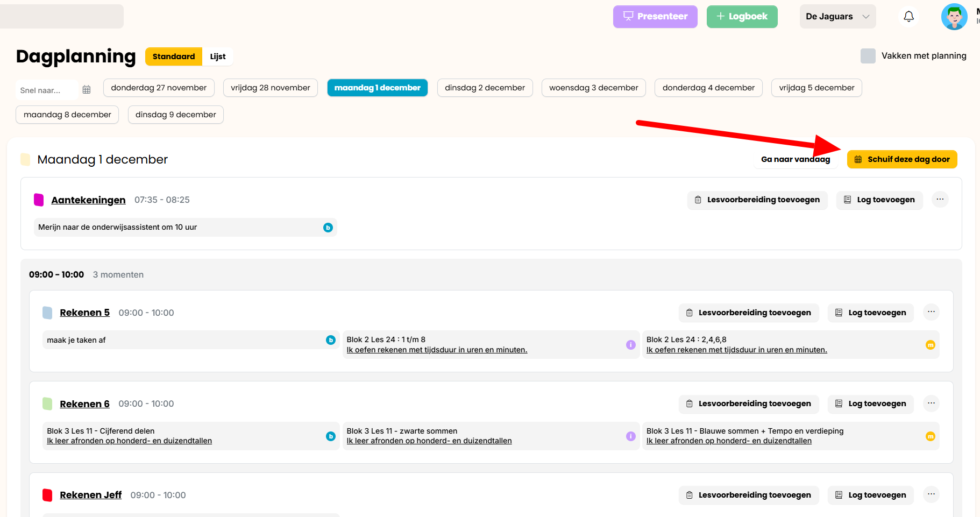Open the user avatar profile
Image resolution: width=980 pixels, height=517 pixels.
tap(954, 17)
